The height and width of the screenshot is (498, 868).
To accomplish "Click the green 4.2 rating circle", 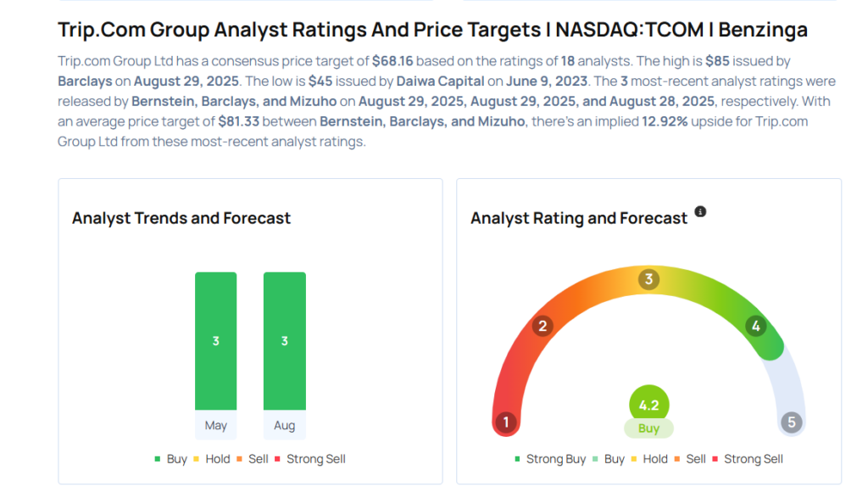I will (x=648, y=405).
